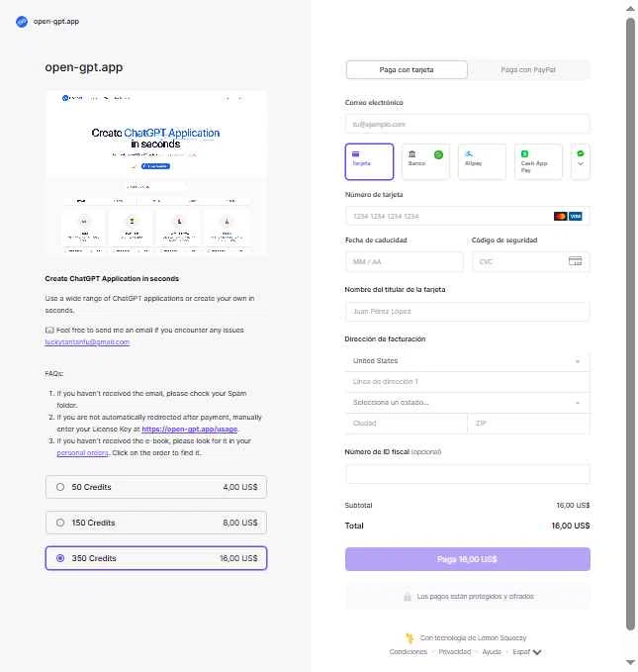
Task: Click the "Subtotal" label
Action: 358,506
